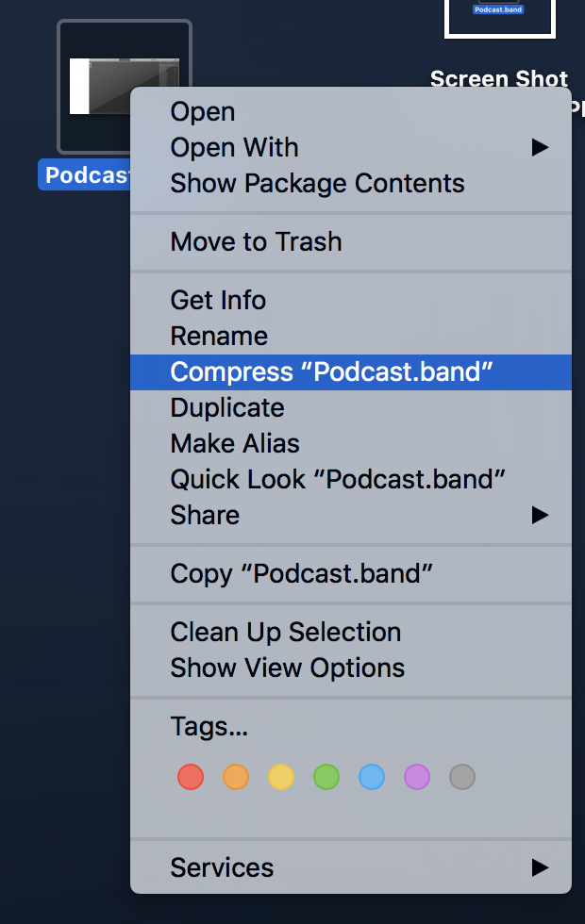
Task: Choose Compress "Podcast.band" from menu
Action: click(x=351, y=371)
